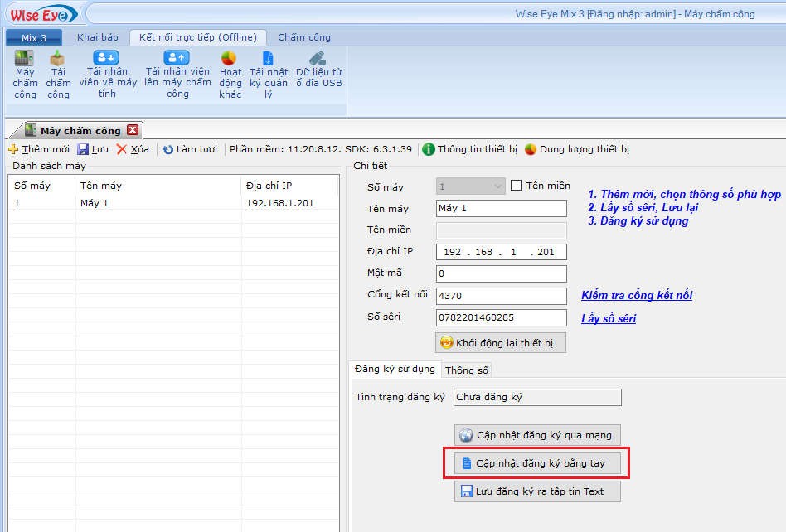
Task: Click the Cổng kết nối input field
Action: coord(501,296)
